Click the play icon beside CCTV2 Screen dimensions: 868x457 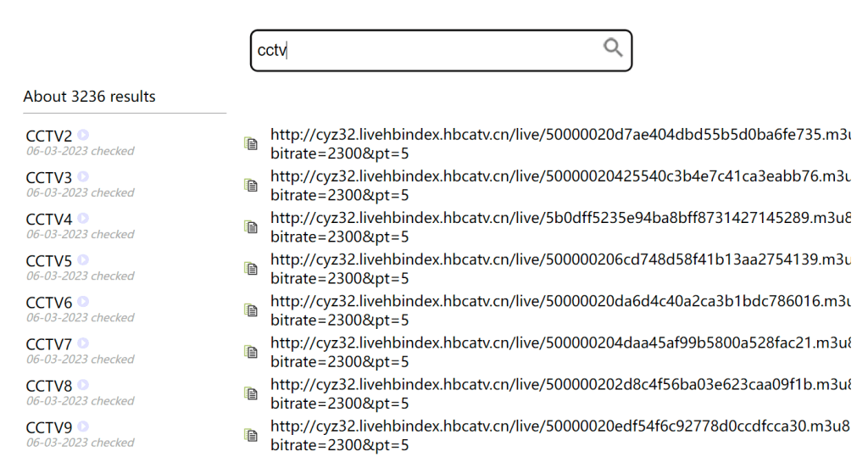83,135
